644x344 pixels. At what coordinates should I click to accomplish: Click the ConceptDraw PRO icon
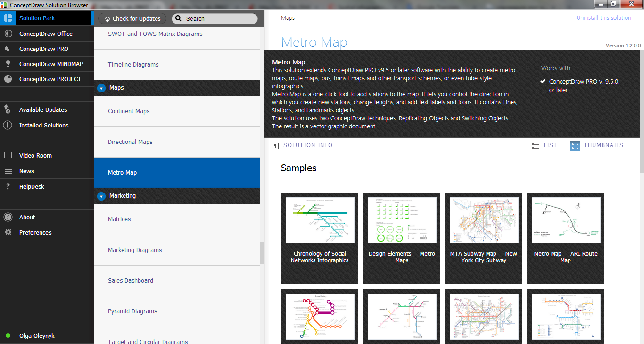coord(8,49)
